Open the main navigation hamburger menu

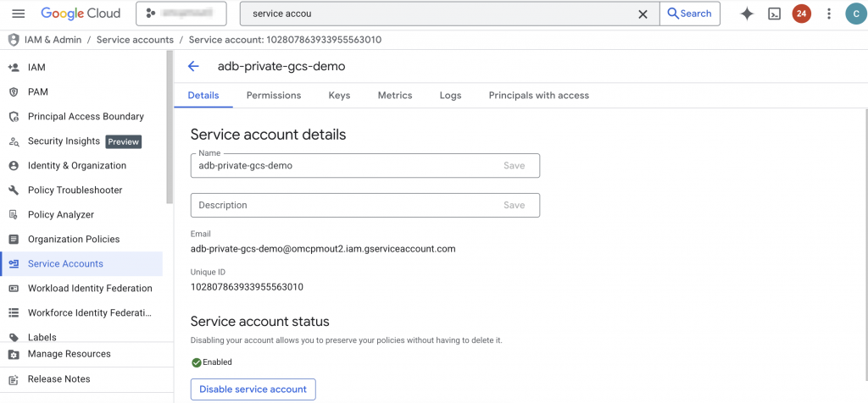pos(19,14)
